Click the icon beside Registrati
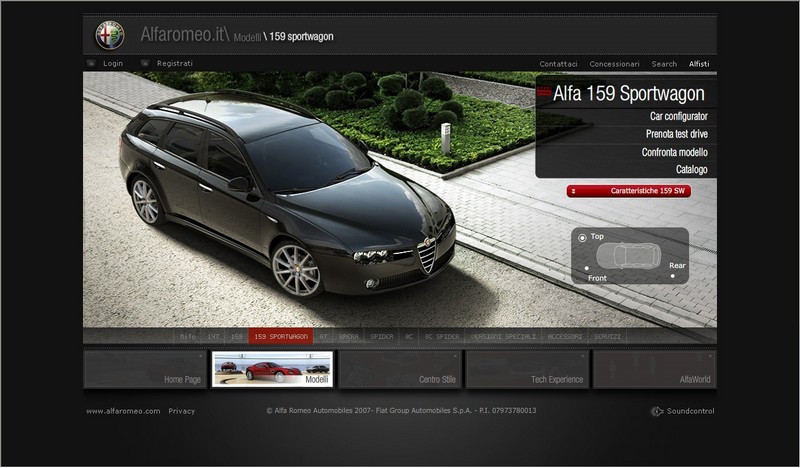This screenshot has width=800, height=468. [x=145, y=63]
